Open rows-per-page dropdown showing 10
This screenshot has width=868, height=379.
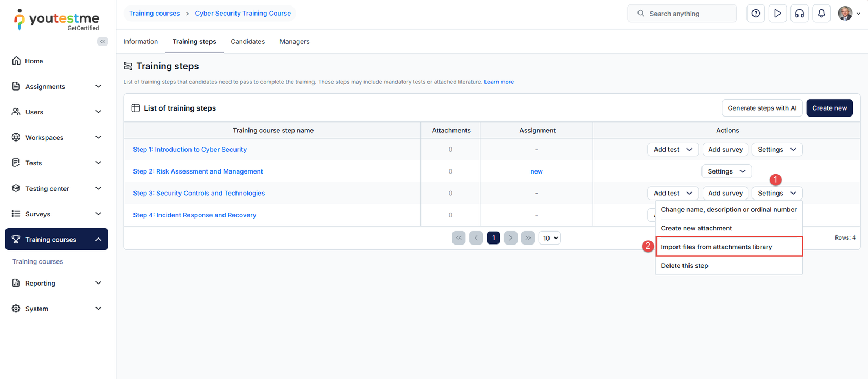(550, 238)
